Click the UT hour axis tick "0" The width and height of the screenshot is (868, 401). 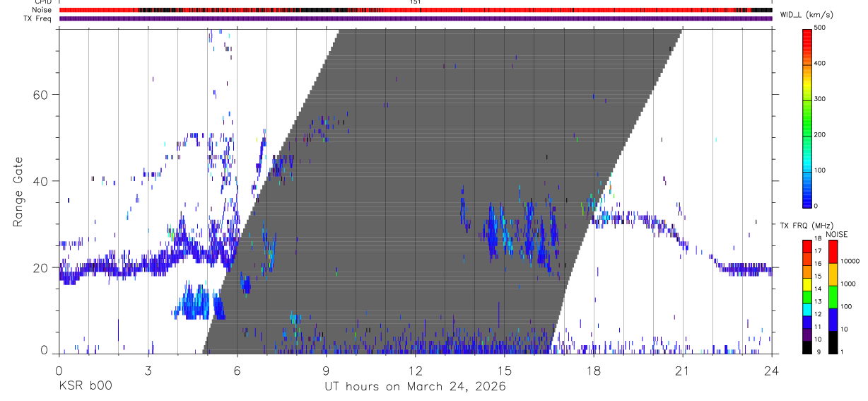tap(59, 369)
